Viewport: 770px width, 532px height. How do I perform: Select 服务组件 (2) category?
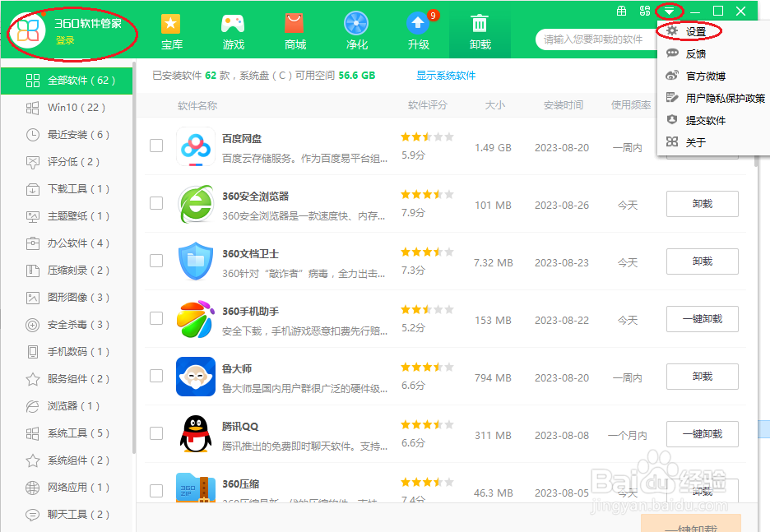tap(67, 379)
